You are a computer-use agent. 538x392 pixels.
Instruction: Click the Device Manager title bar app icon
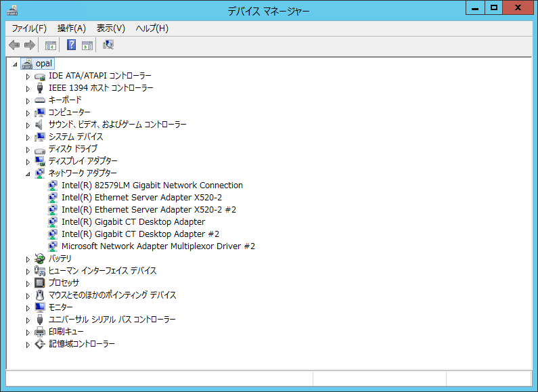point(12,11)
